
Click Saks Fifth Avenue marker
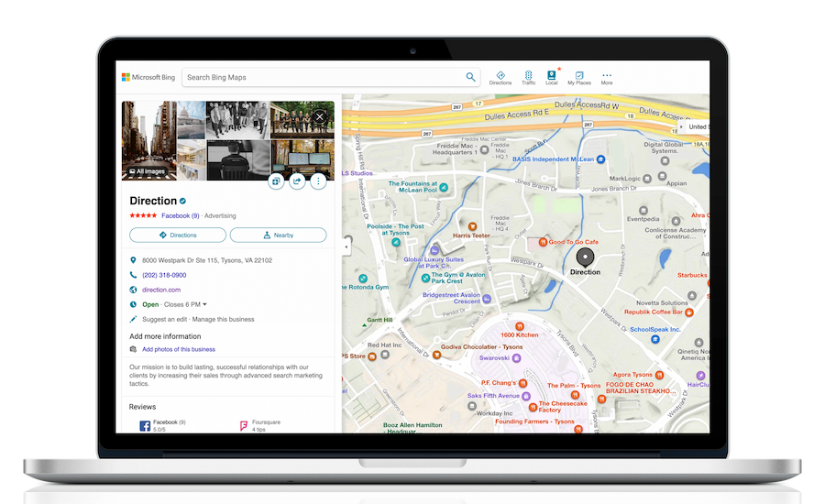coord(526,396)
